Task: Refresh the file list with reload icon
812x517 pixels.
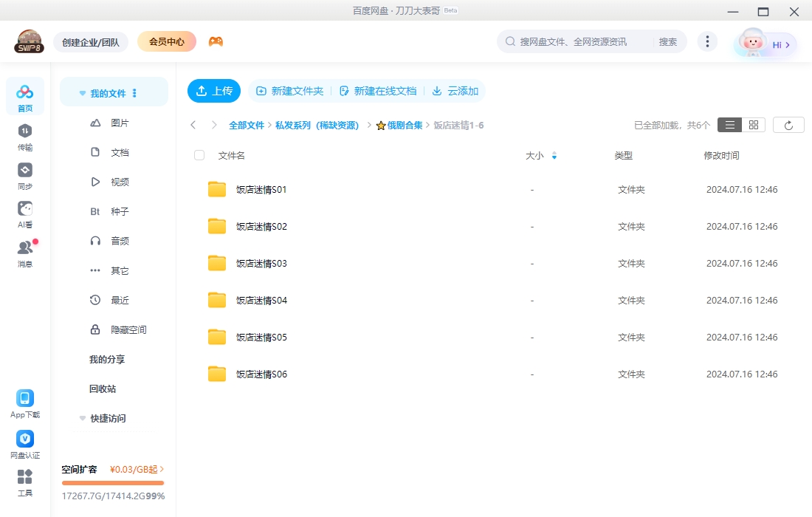Action: (x=788, y=125)
